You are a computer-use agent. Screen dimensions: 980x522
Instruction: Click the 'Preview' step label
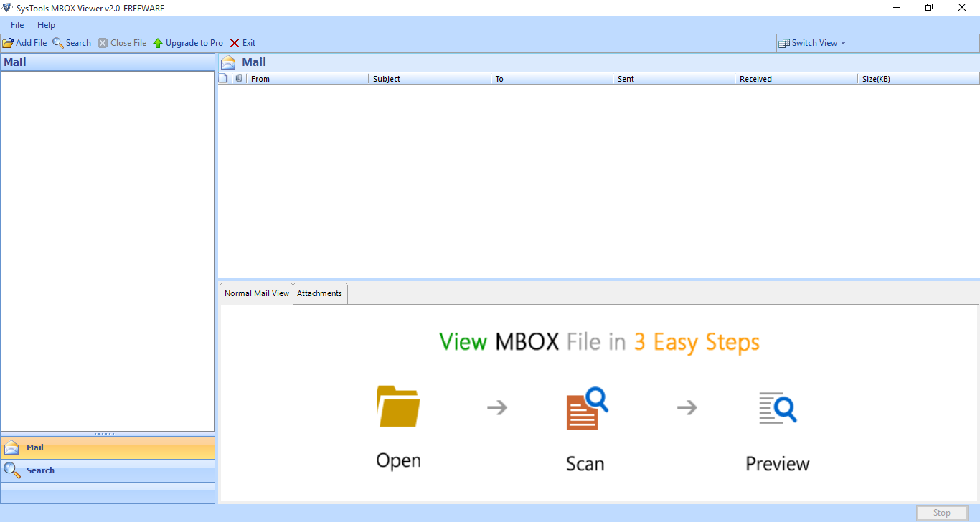pyautogui.click(x=778, y=464)
